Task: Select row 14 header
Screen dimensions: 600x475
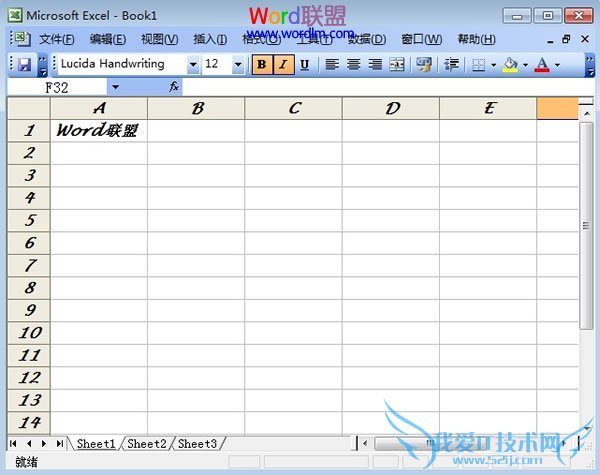Action: coord(29,423)
